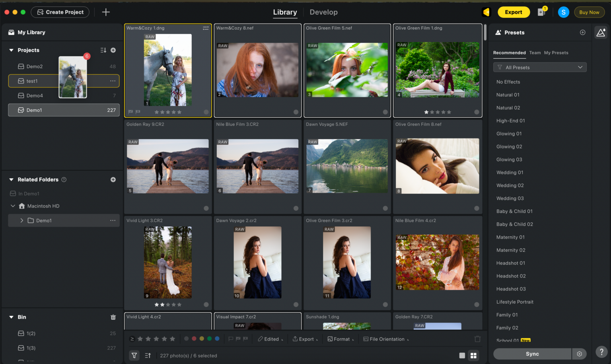Open the Team presets tab
611x364 pixels.
pyautogui.click(x=535, y=53)
